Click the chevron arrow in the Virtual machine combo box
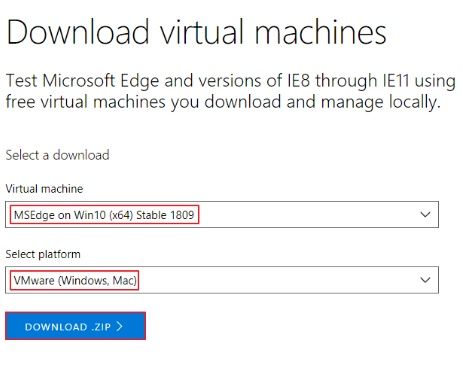 point(425,214)
